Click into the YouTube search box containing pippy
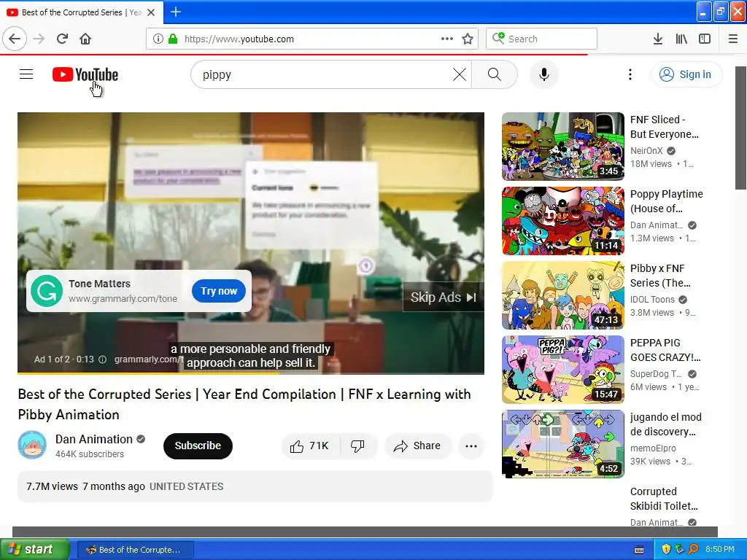747x560 pixels. (324, 75)
